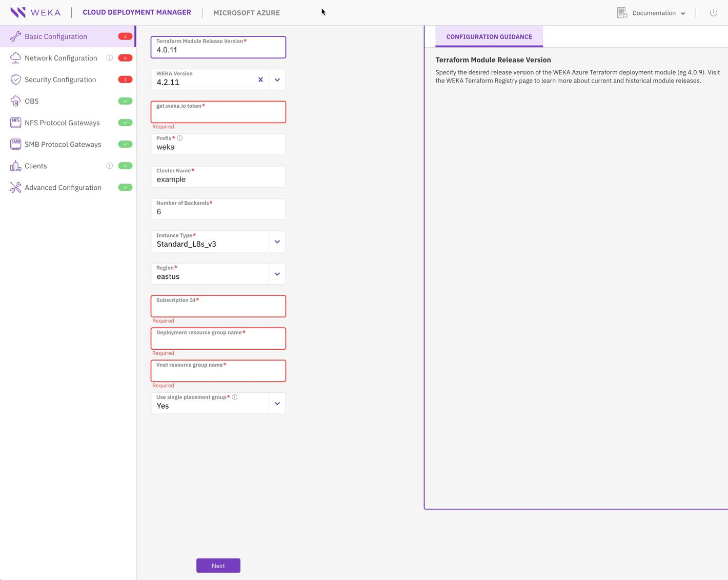Clear the WEKA Version selection with X
The width and height of the screenshot is (728, 580).
click(260, 79)
